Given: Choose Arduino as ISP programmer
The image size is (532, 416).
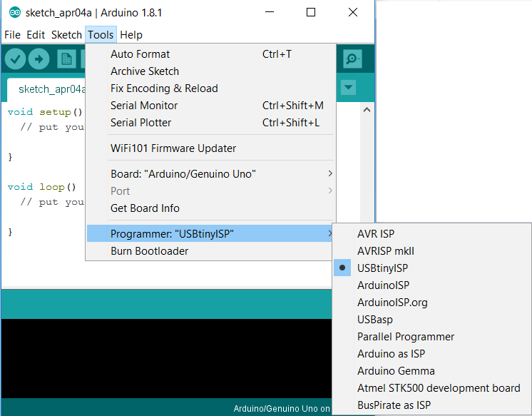Looking at the screenshot, I should pos(431,354).
